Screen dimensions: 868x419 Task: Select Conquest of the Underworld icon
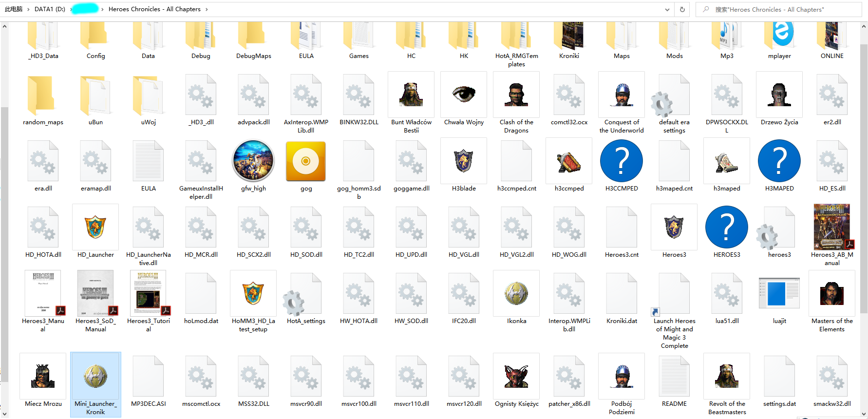pyautogui.click(x=622, y=95)
